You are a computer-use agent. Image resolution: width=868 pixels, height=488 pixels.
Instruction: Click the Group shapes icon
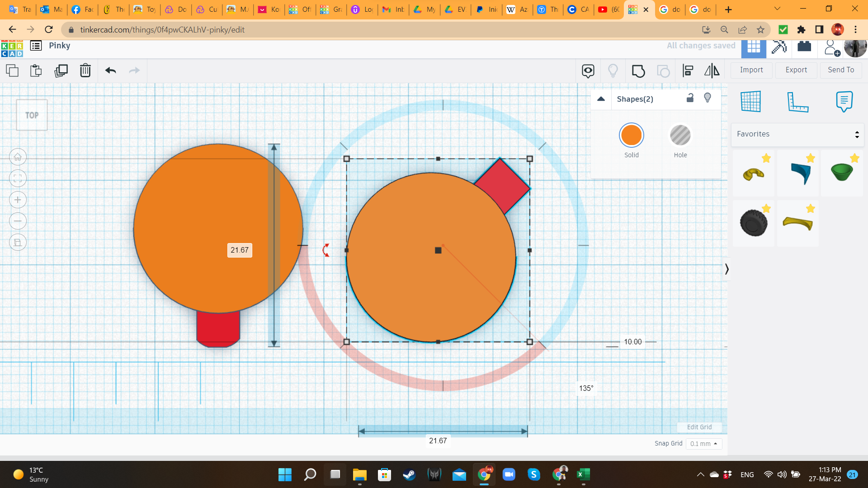tap(638, 71)
